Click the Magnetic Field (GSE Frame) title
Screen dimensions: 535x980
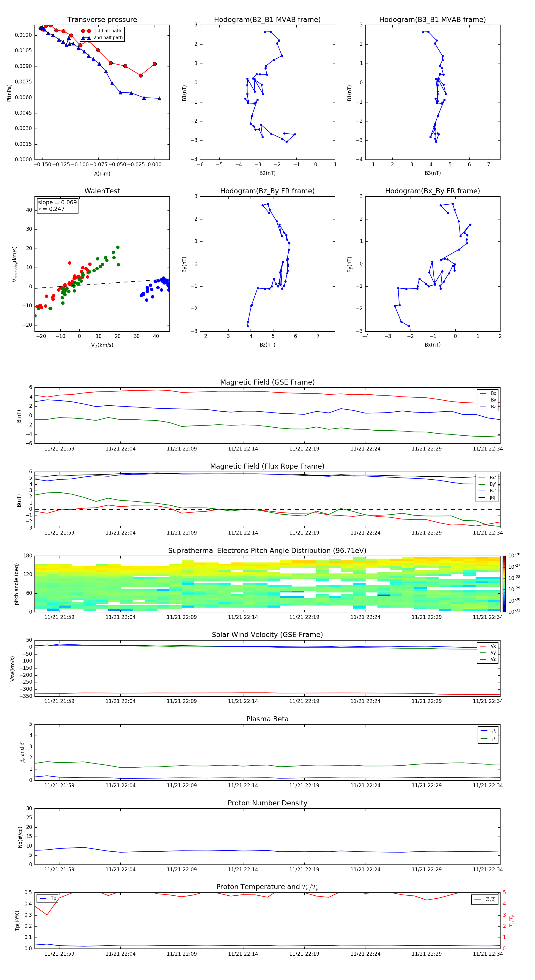[x=267, y=382]
